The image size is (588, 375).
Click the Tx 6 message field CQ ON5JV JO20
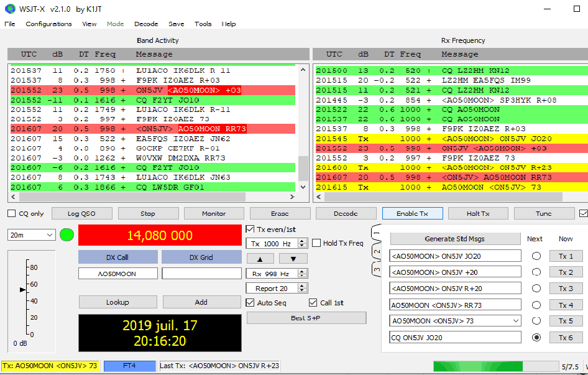tap(455, 338)
